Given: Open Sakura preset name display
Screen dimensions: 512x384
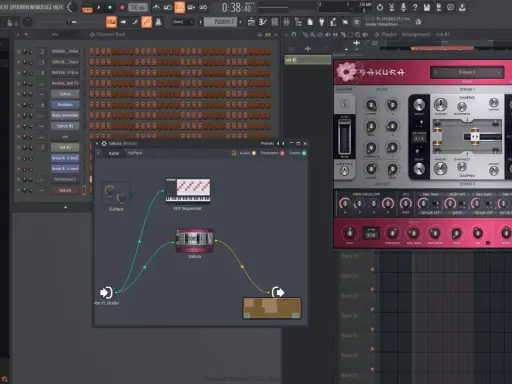Looking at the screenshot, I should (x=467, y=72).
